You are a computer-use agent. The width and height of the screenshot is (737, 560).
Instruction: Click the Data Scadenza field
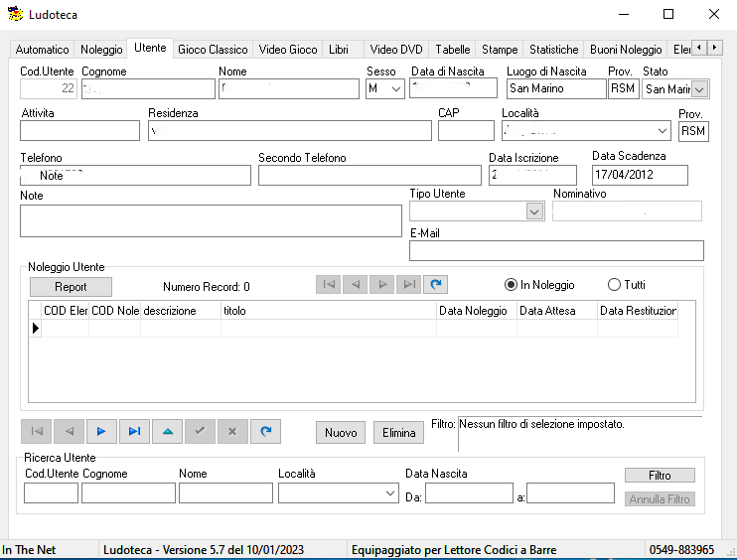click(x=640, y=175)
